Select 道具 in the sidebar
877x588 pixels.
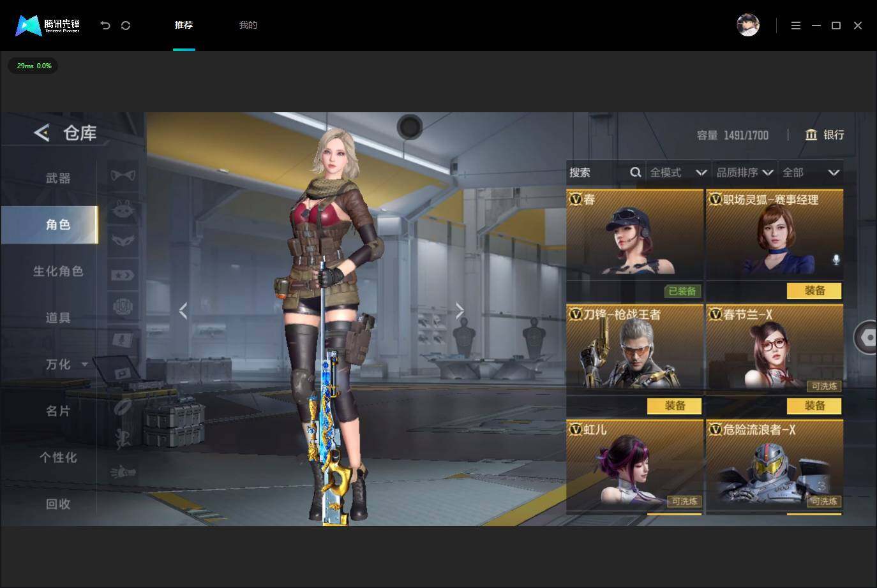click(x=58, y=318)
